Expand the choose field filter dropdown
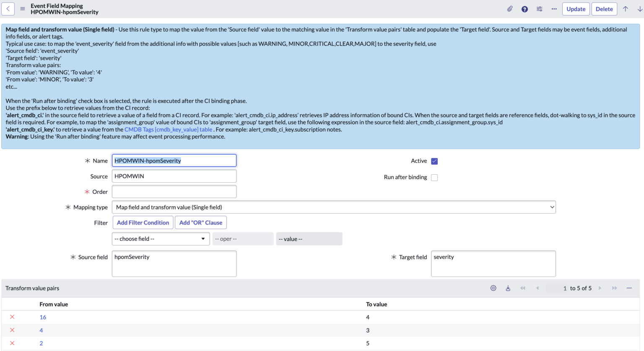The width and height of the screenshot is (644, 351). click(161, 239)
